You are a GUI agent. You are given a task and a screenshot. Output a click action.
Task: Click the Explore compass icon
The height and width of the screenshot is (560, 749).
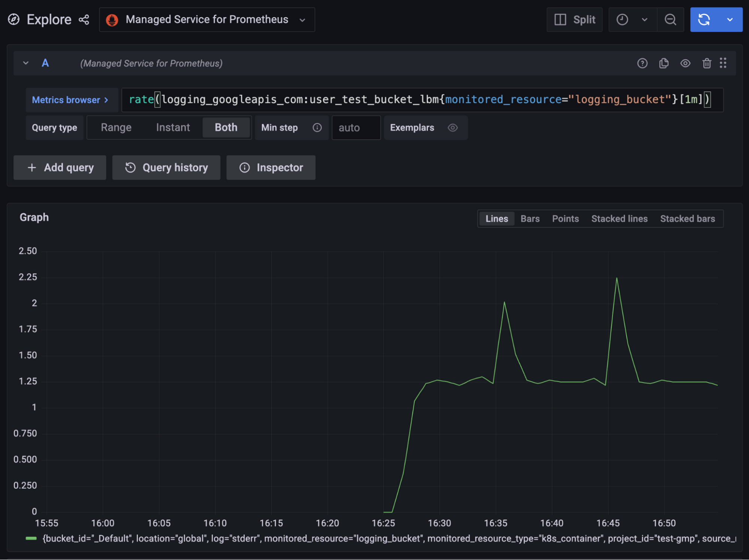pos(14,19)
